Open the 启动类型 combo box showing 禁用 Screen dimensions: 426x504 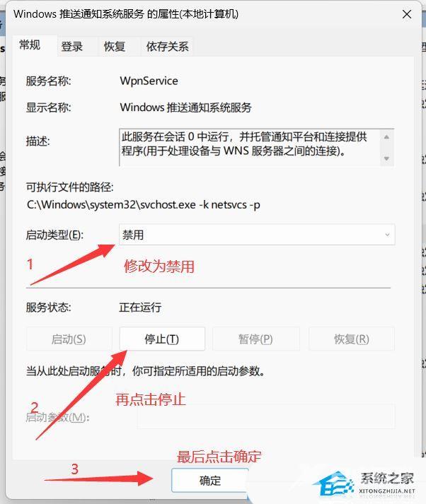(x=257, y=235)
